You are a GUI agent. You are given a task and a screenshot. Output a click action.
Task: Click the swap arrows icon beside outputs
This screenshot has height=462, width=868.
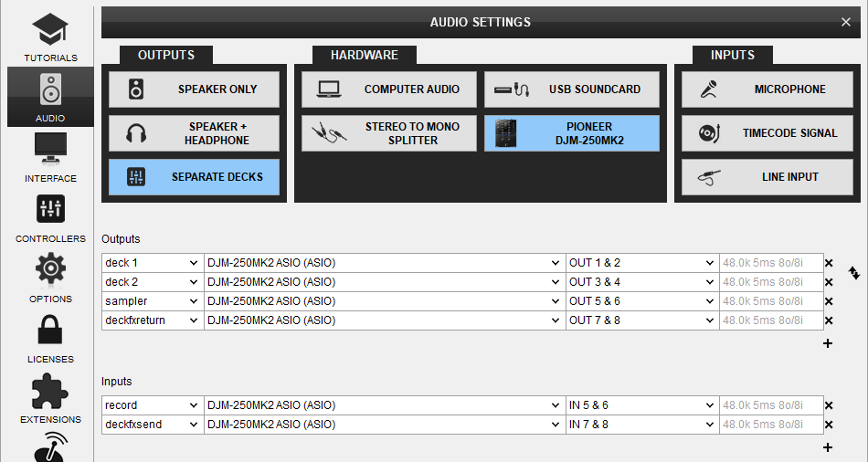click(854, 273)
